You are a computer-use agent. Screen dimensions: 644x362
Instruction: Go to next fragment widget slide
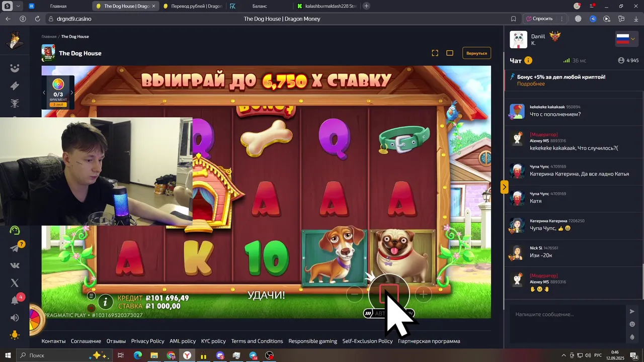(71, 93)
